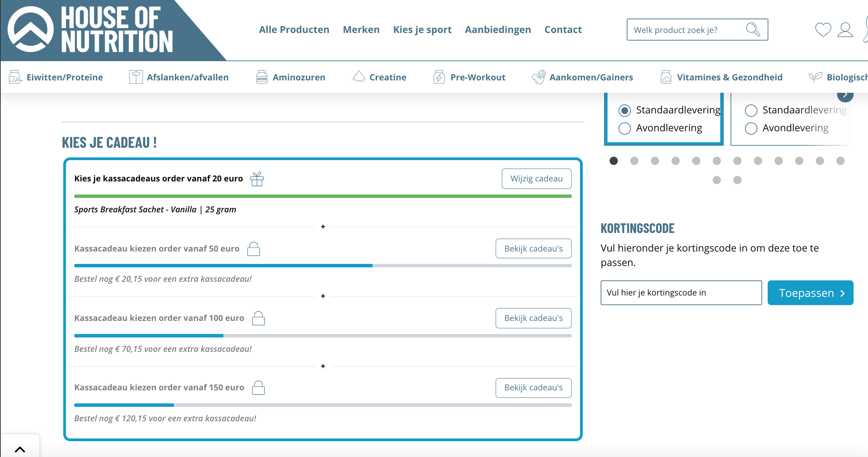Select Avondlevering in the first delivery card
Image resolution: width=868 pixels, height=457 pixels.
[624, 129]
